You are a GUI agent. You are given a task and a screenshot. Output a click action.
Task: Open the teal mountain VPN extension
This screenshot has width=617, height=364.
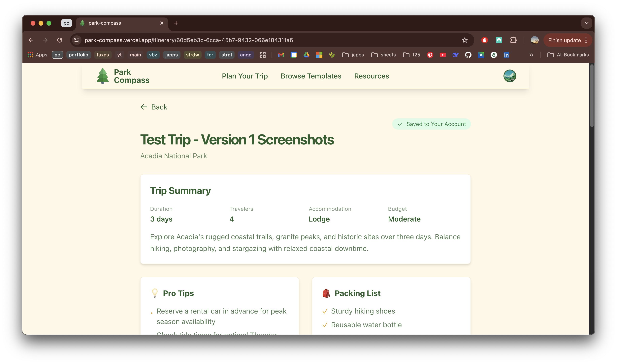(499, 40)
